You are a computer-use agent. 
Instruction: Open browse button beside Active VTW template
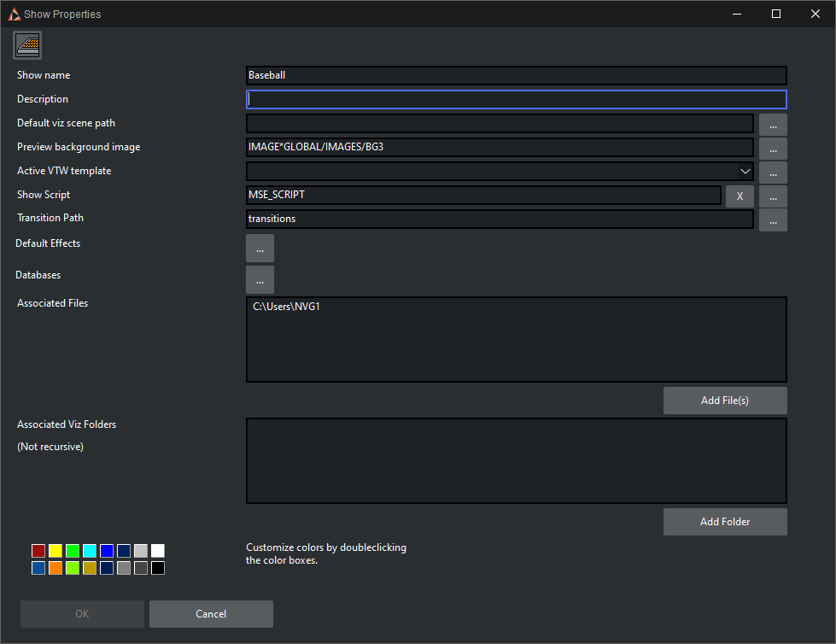pos(772,173)
